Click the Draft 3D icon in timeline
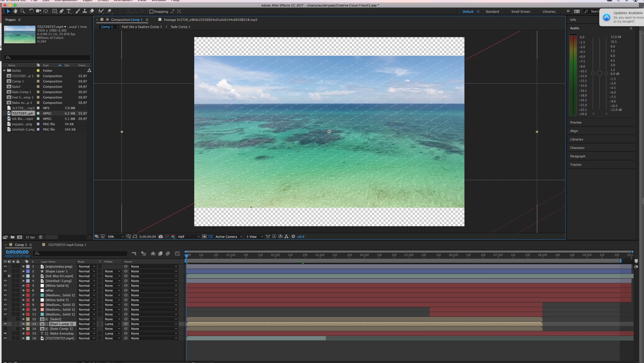 pyautogui.click(x=144, y=253)
